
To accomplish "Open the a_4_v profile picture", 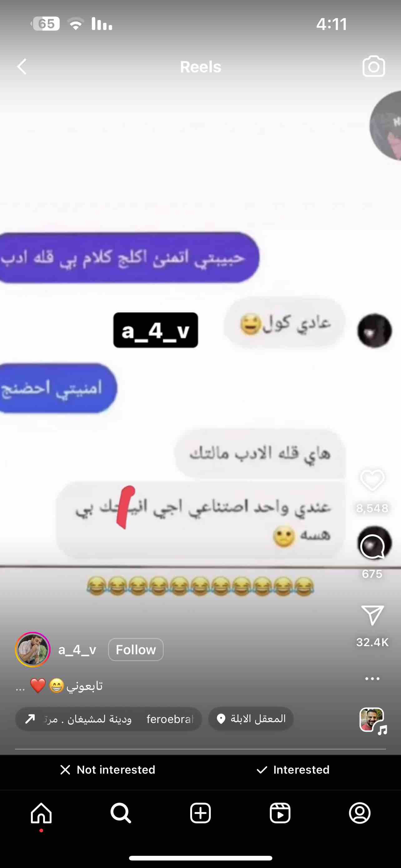I will pyautogui.click(x=33, y=649).
